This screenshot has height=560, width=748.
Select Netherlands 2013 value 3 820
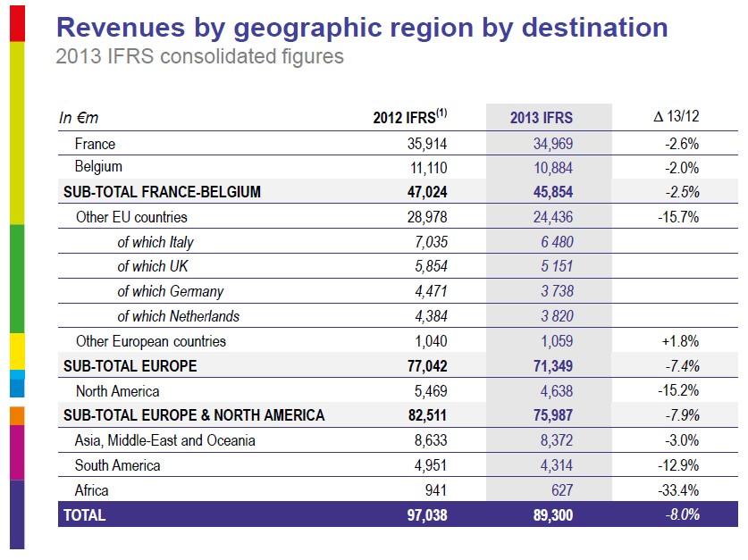click(x=557, y=316)
